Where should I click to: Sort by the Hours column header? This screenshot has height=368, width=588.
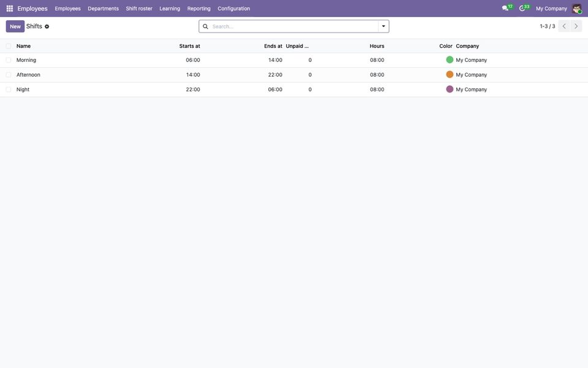pos(377,46)
